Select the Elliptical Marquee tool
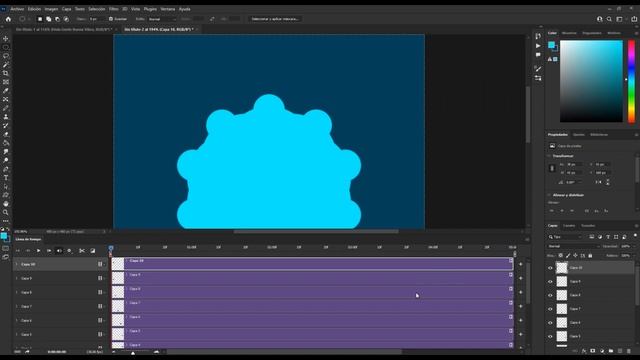The width and height of the screenshot is (640, 360). click(6, 47)
